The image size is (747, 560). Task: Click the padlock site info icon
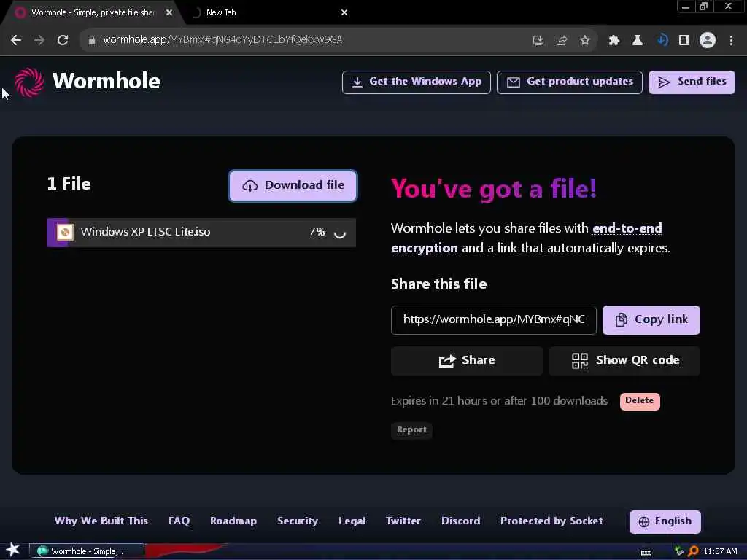point(92,40)
